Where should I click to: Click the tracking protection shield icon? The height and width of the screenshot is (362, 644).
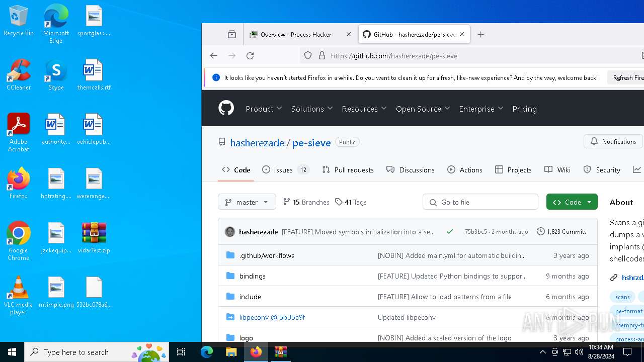pos(308,56)
